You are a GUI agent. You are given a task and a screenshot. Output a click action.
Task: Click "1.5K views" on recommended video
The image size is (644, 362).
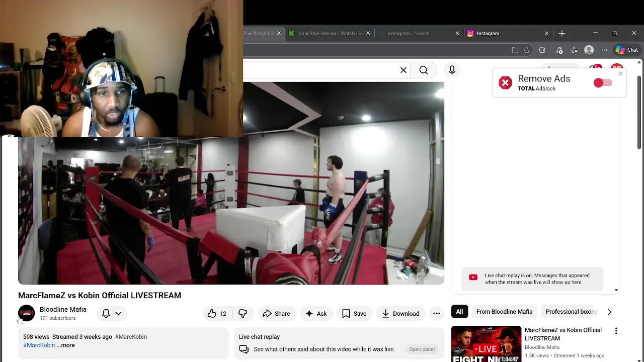(537, 355)
